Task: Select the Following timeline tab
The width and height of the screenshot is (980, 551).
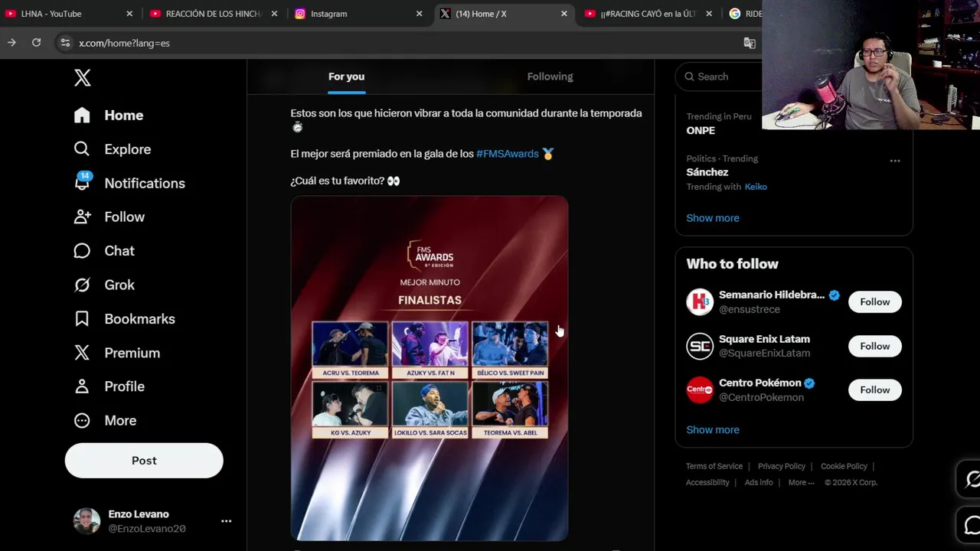Action: pyautogui.click(x=550, y=77)
